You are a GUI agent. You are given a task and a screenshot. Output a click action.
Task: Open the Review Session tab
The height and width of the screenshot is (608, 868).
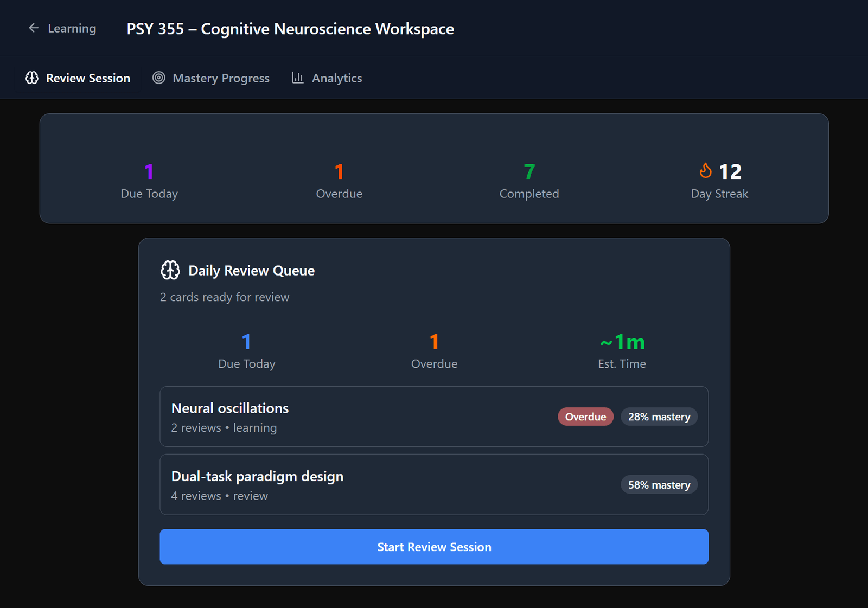(x=78, y=78)
